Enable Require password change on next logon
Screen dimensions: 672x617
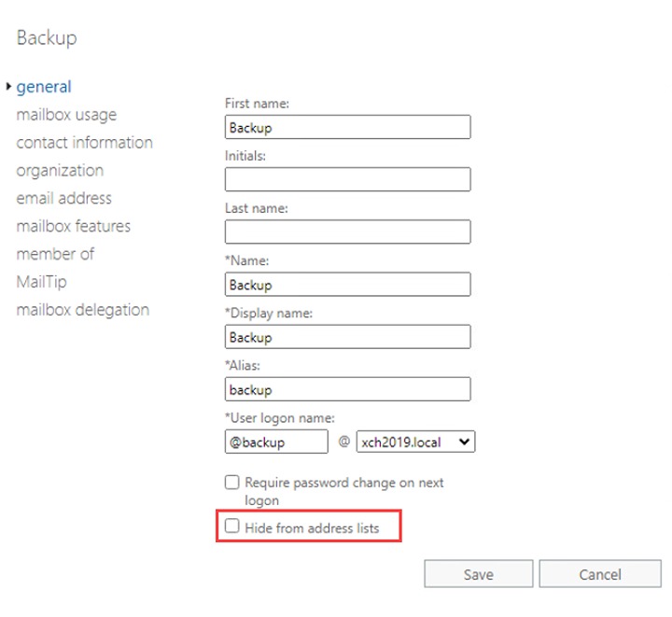(x=232, y=484)
